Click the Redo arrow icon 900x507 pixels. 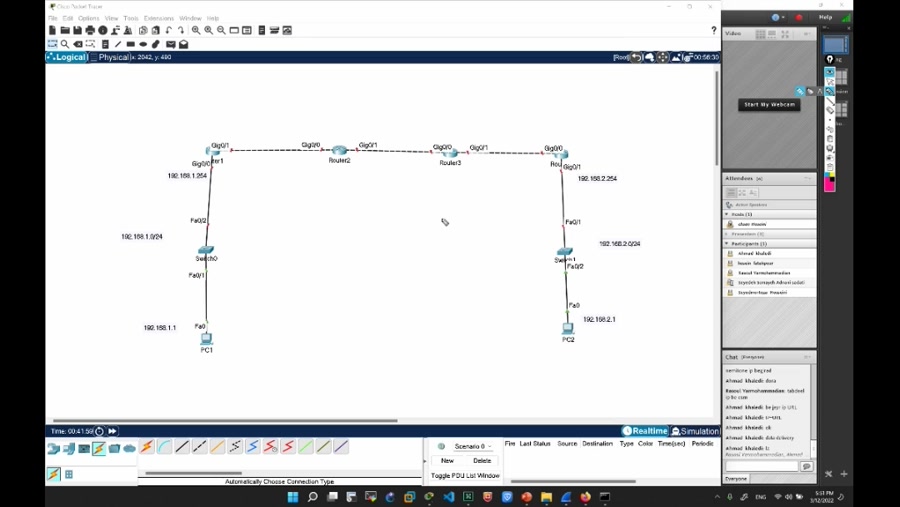pos(181,30)
